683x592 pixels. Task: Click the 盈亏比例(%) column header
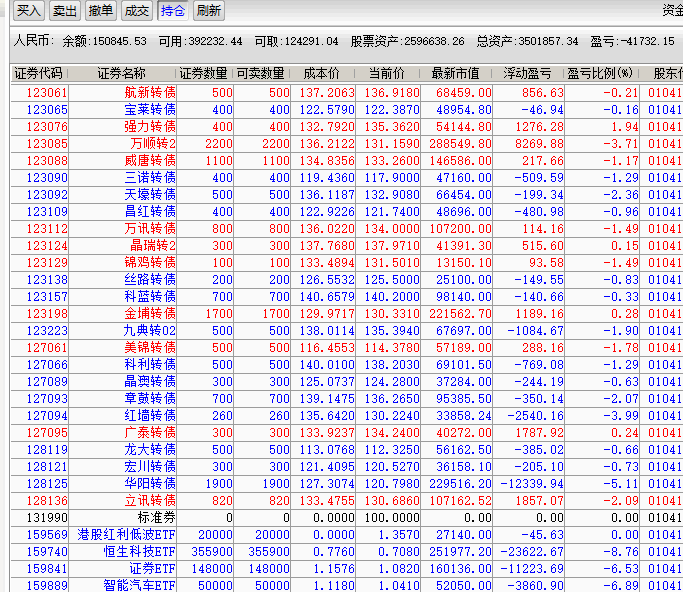[600, 74]
